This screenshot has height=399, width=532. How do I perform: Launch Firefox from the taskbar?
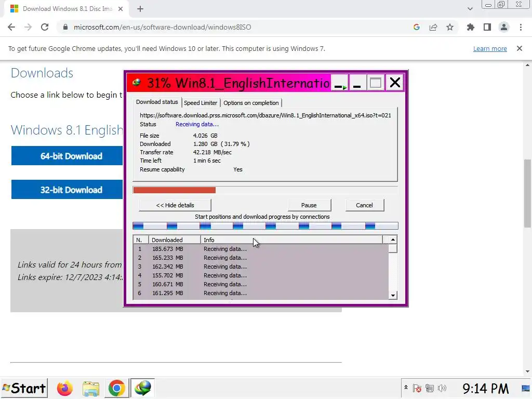(x=64, y=388)
